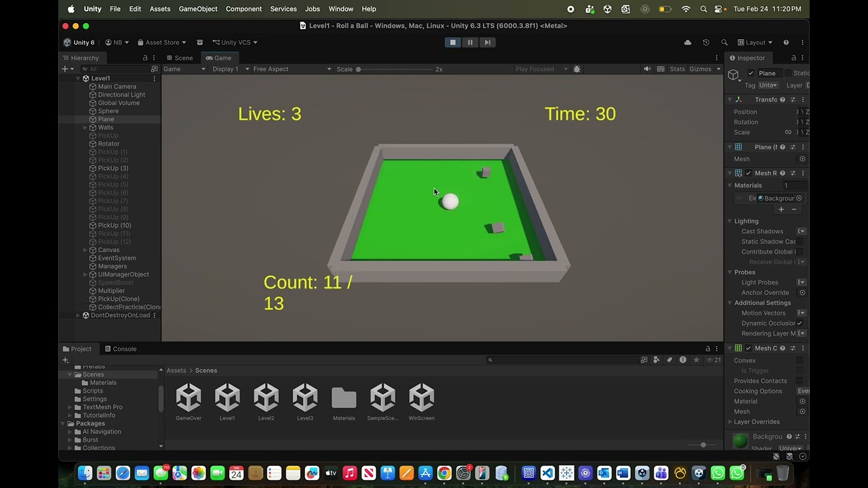
Task: Select the Sphere object in Hierarchy
Action: tap(108, 111)
